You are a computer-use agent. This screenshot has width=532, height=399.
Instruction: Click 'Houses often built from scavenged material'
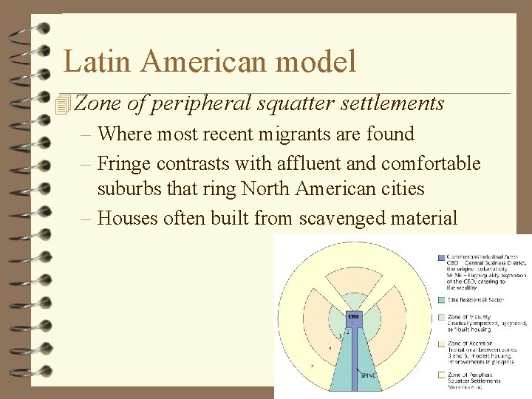coord(277,218)
